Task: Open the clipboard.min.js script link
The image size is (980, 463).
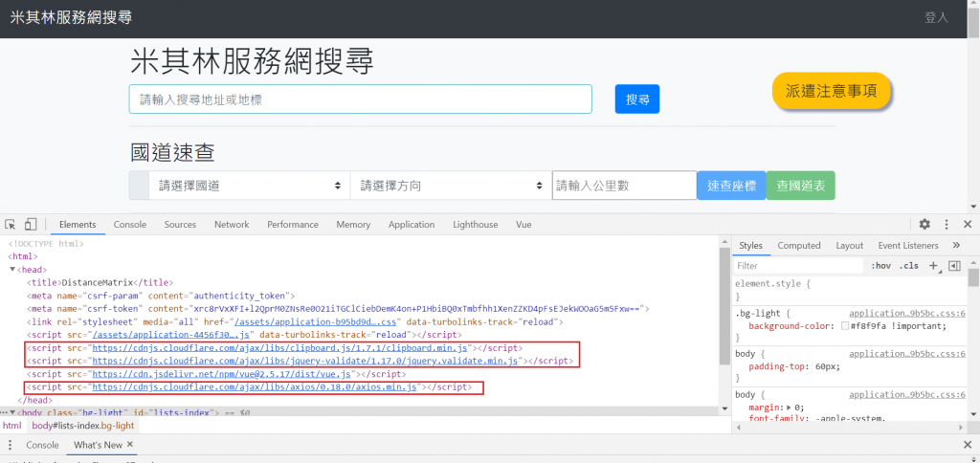Action: click(x=282, y=348)
